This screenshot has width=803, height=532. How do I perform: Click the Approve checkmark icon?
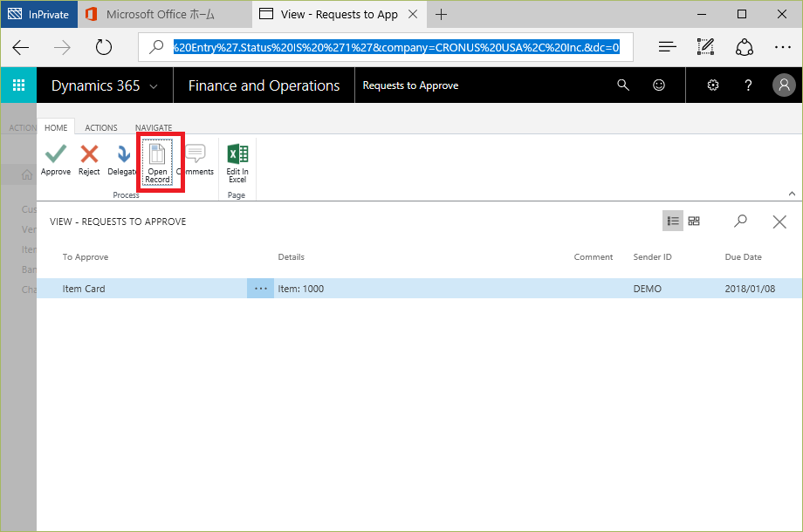point(55,154)
